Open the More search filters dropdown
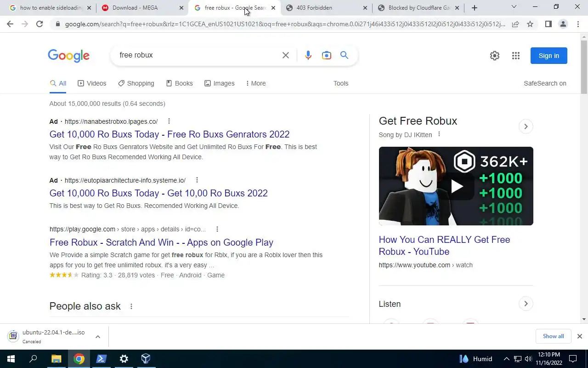The height and width of the screenshot is (368, 588). 256,83
